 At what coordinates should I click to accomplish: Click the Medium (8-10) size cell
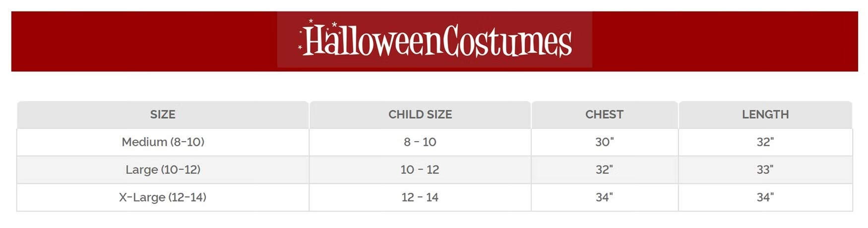point(163,142)
